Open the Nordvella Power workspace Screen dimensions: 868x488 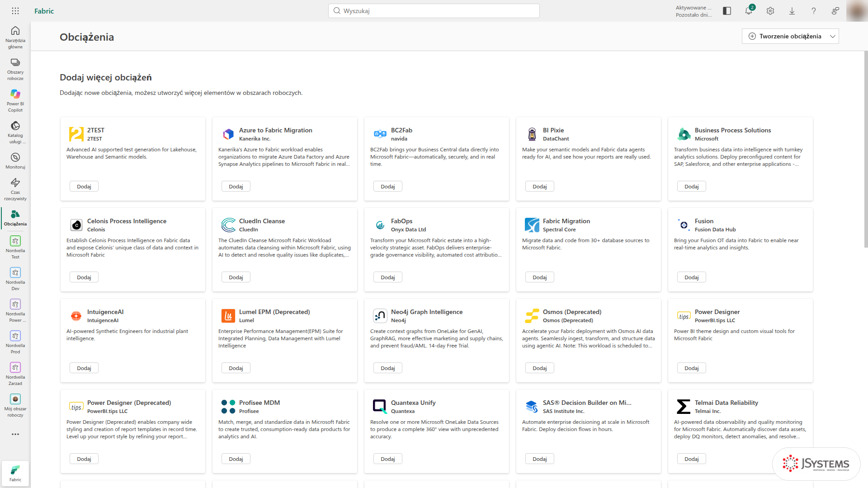click(15, 310)
